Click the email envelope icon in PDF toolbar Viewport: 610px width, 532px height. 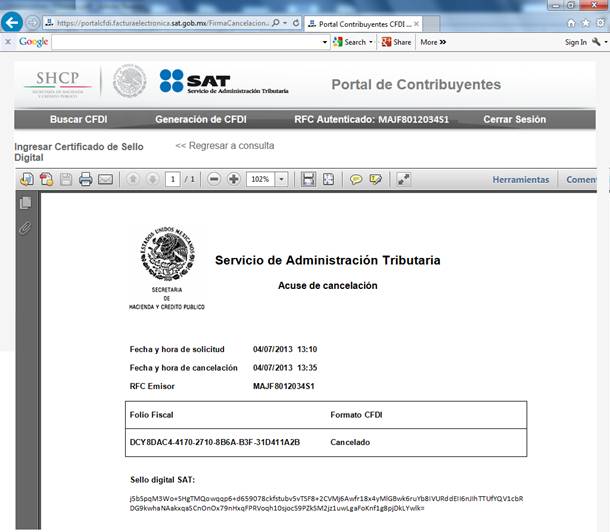pos(106,179)
